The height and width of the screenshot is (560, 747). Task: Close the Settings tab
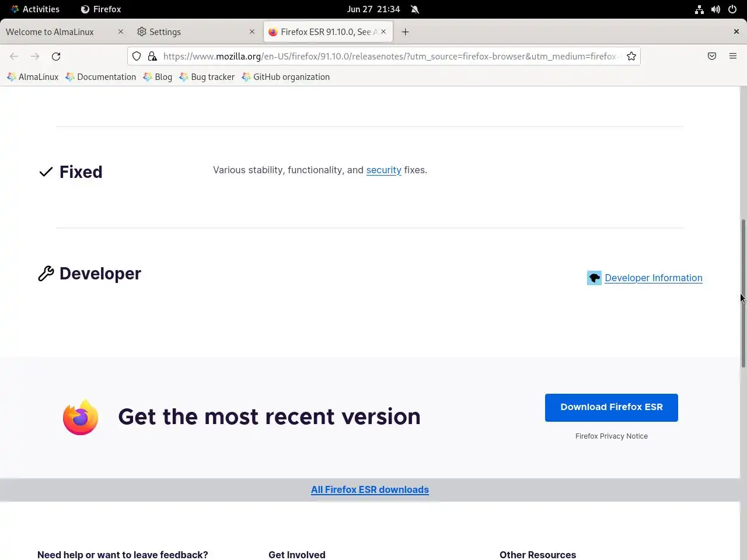[x=252, y=32]
